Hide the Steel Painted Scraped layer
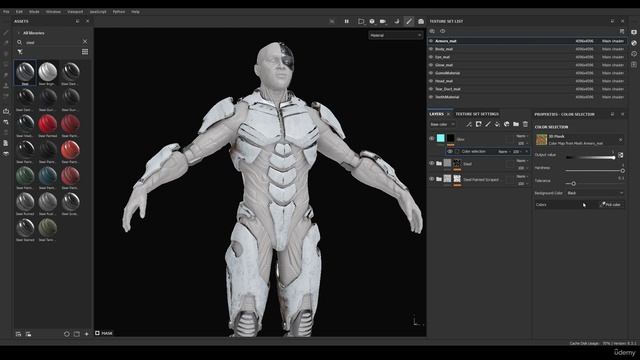 click(431, 179)
